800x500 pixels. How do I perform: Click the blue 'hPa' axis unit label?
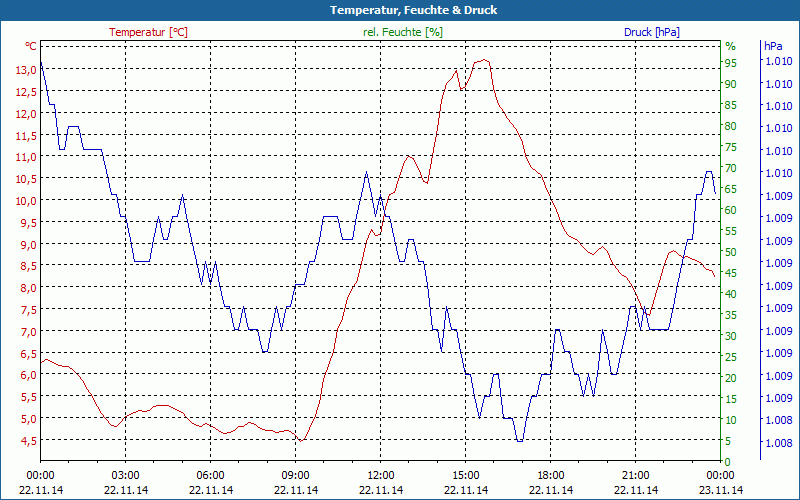click(x=773, y=46)
